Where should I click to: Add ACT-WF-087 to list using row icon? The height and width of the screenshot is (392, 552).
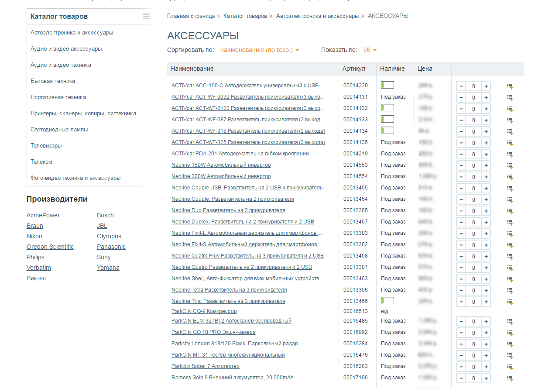(x=510, y=120)
